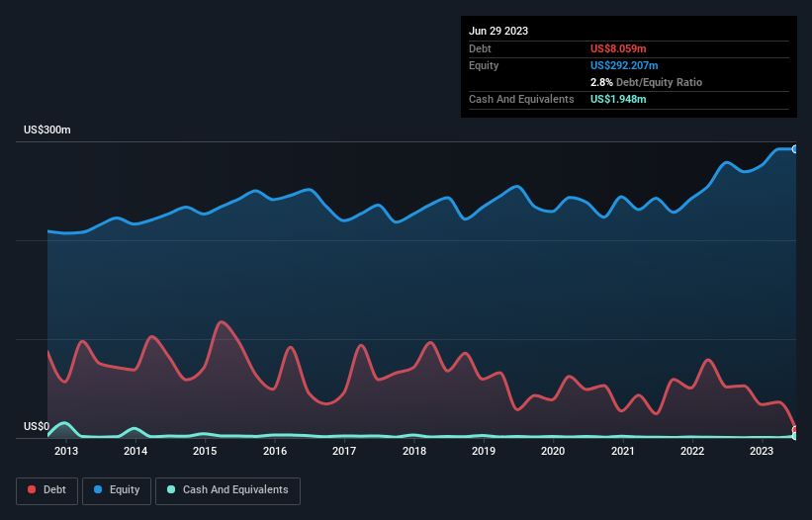Click the teal dot in Cash legend
This screenshot has height=520, width=812.
(171, 490)
